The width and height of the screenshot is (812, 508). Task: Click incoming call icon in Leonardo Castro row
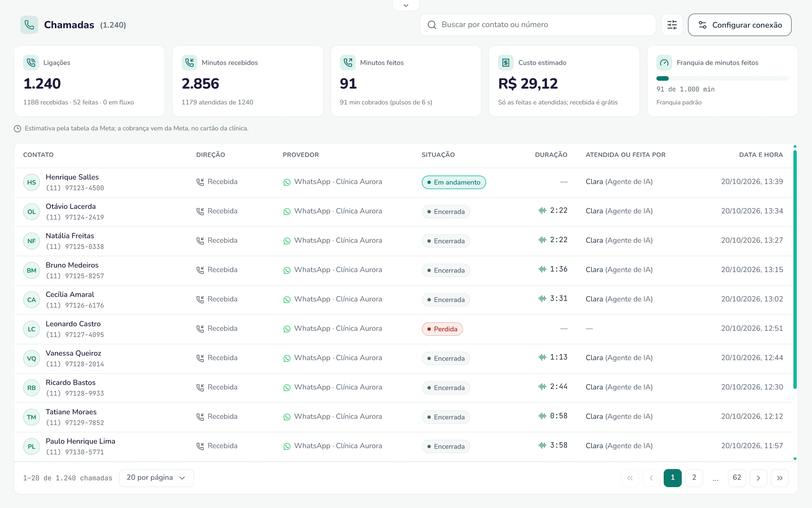pyautogui.click(x=200, y=329)
